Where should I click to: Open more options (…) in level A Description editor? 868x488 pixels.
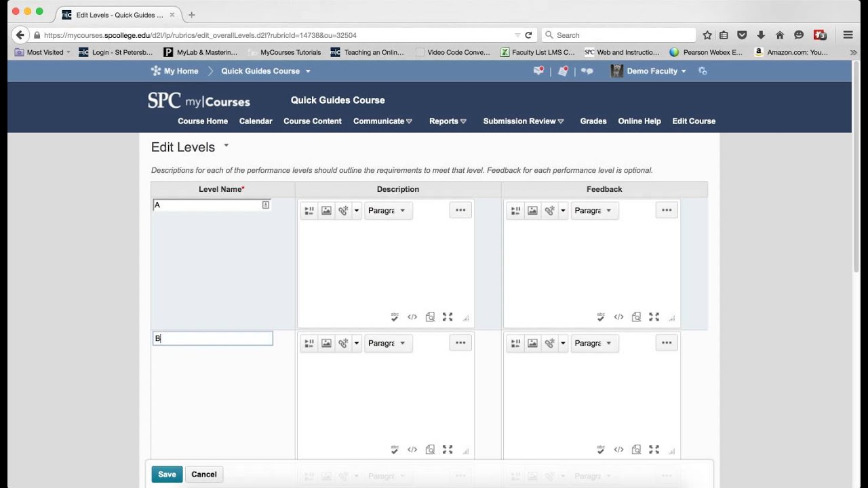(460, 210)
